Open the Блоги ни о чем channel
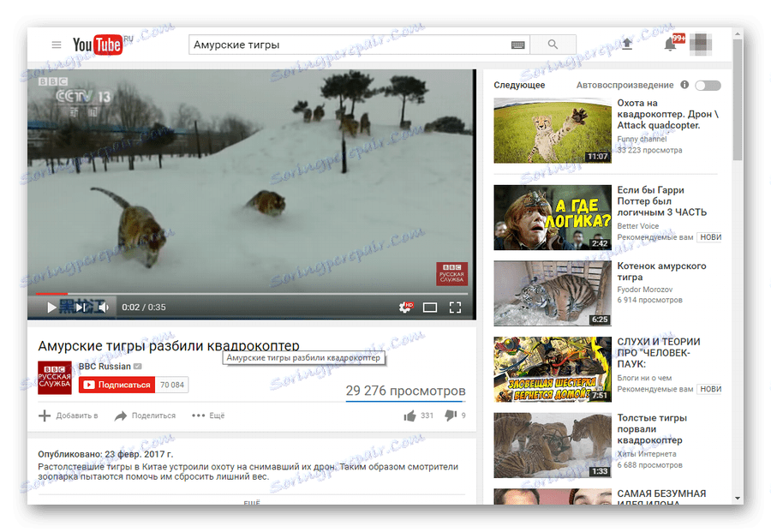 (644, 378)
